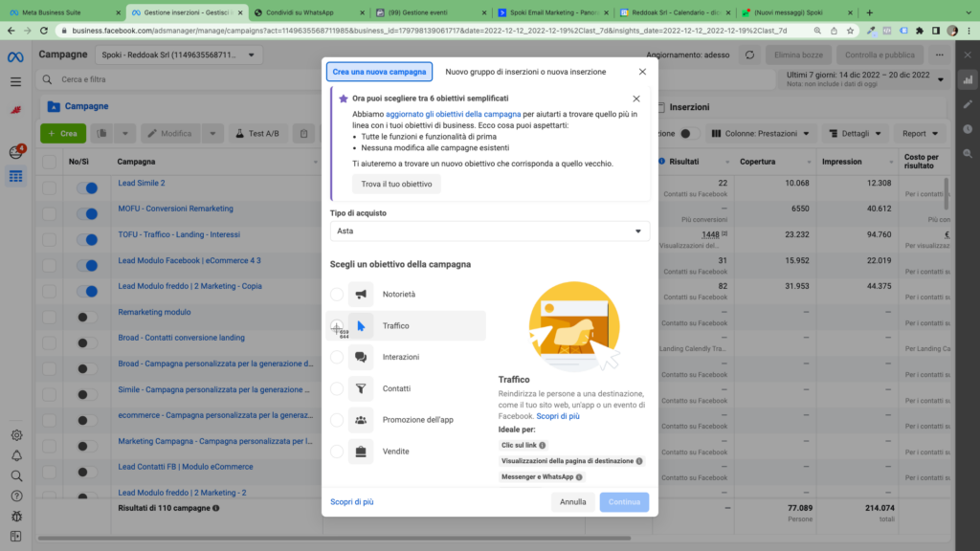Open notifications bell icon in left sidebar
Image resolution: width=980 pixels, height=551 pixels.
(16, 455)
